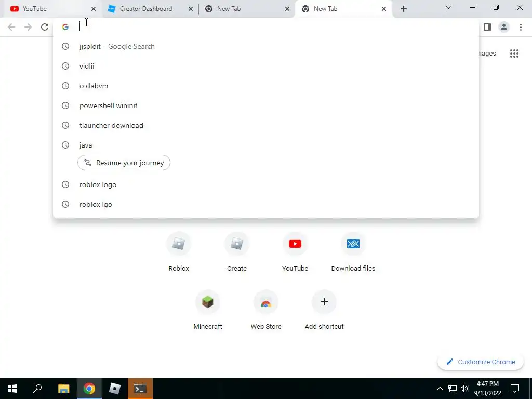Open the clock showing 4:47 PM
The height and width of the screenshot is (399, 532).
click(487, 389)
